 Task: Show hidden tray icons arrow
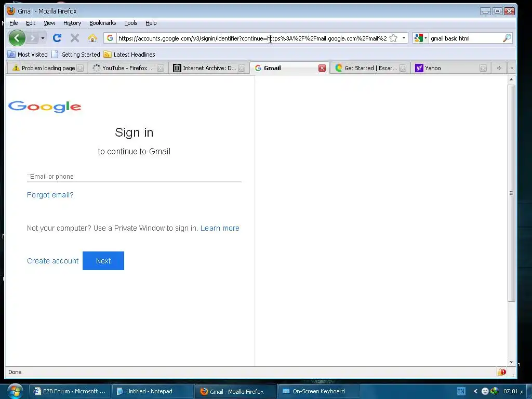pos(475,391)
